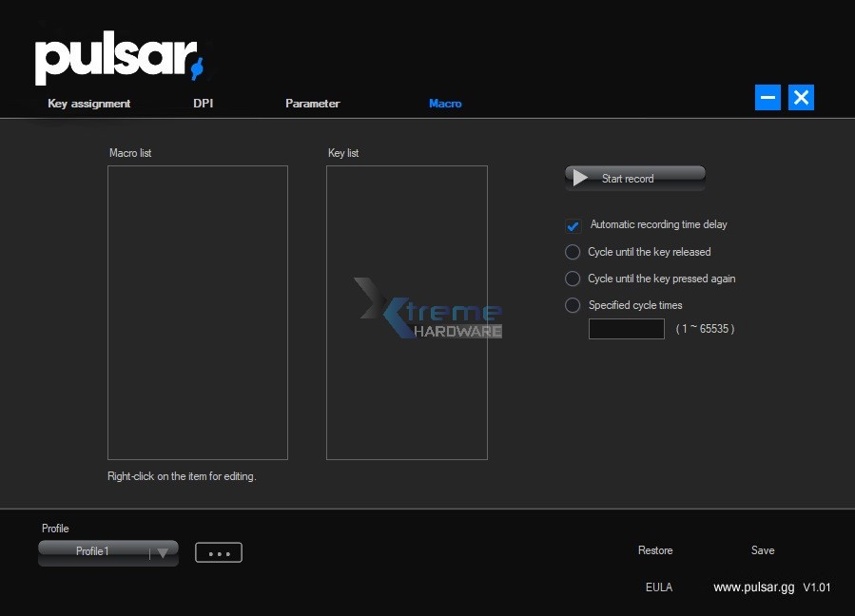Stay on the Macro tab

[x=445, y=104]
